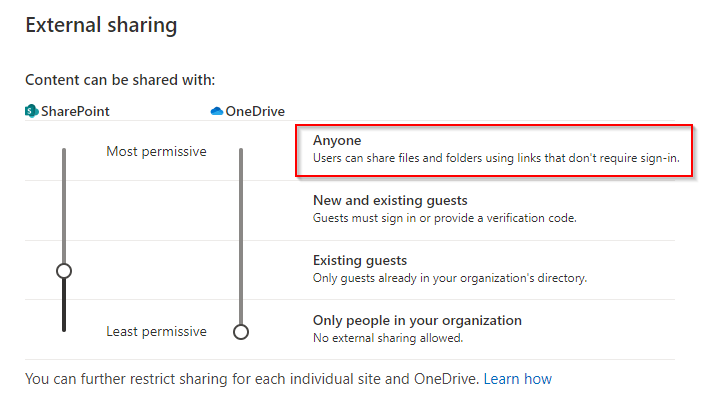Image resolution: width=714 pixels, height=409 pixels.
Task: Click the SharePoint column label text
Action: (75, 111)
